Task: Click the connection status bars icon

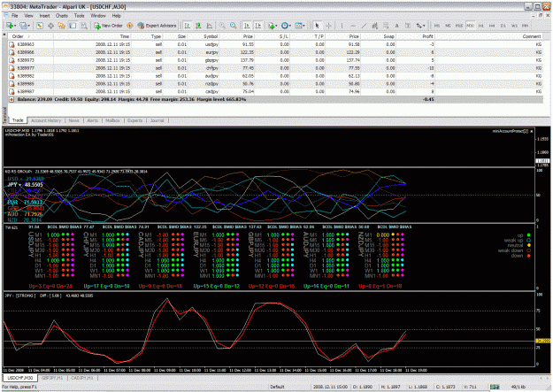Action: coord(495,387)
